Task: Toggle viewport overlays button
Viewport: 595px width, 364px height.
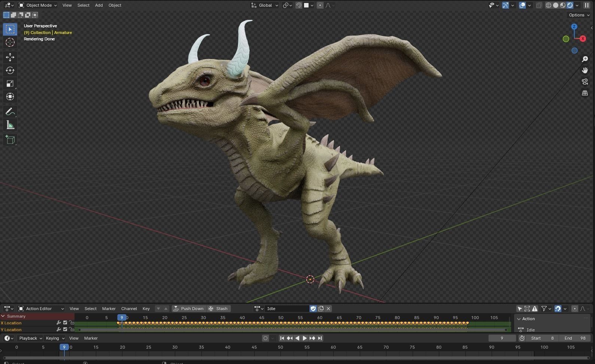Action: pos(522,5)
